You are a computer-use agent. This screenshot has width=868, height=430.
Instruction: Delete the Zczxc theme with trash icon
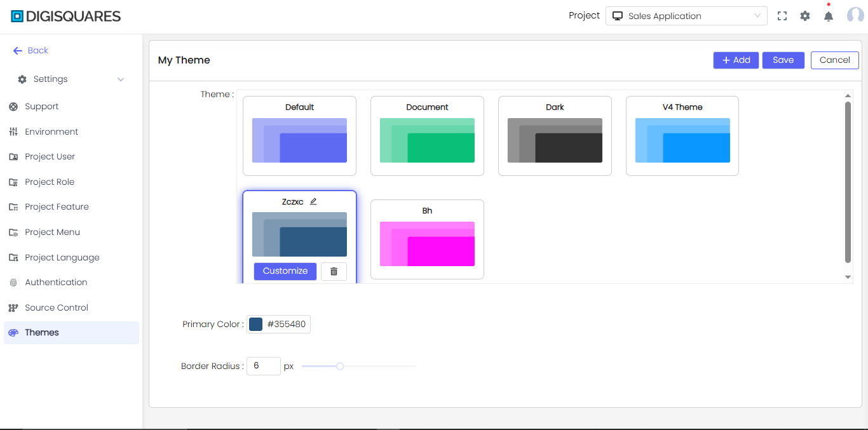(334, 271)
